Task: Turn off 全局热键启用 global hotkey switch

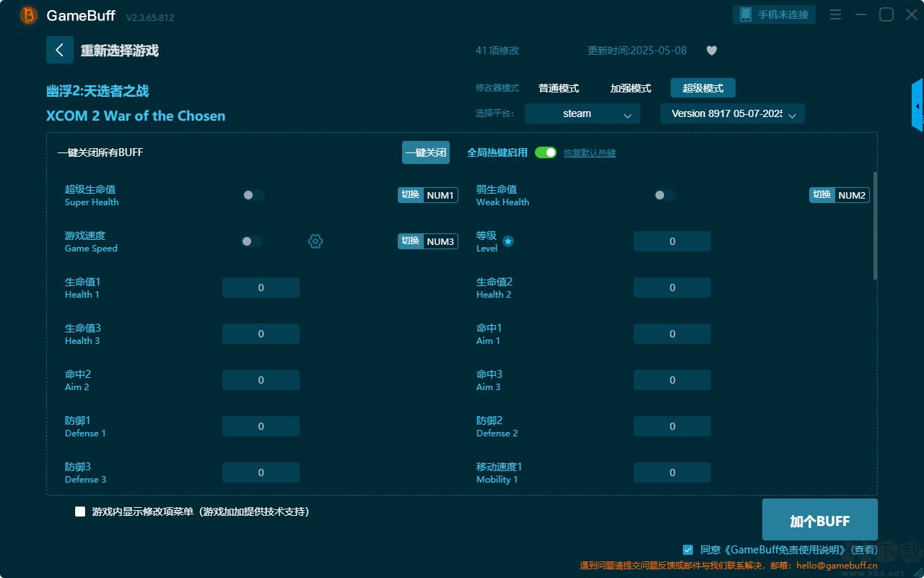Action: coord(546,152)
